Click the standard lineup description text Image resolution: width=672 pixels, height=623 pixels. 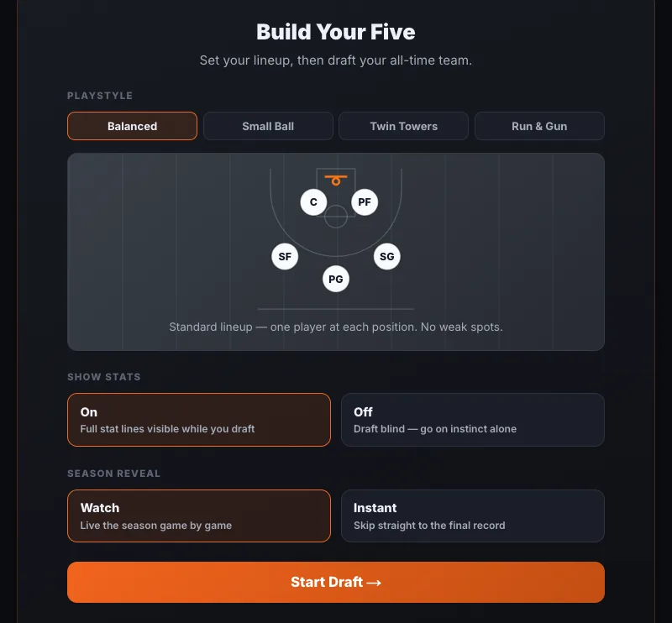335,327
